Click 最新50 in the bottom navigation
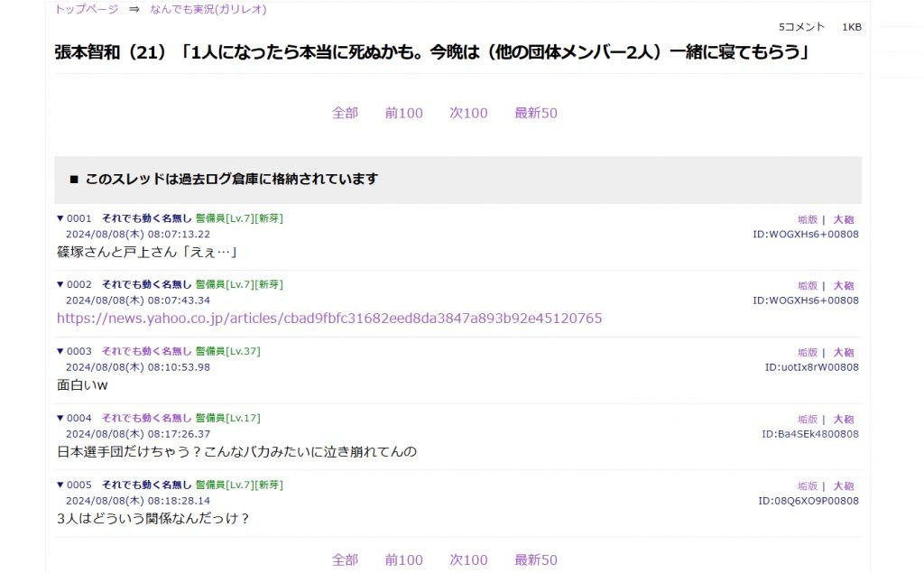 (x=536, y=559)
